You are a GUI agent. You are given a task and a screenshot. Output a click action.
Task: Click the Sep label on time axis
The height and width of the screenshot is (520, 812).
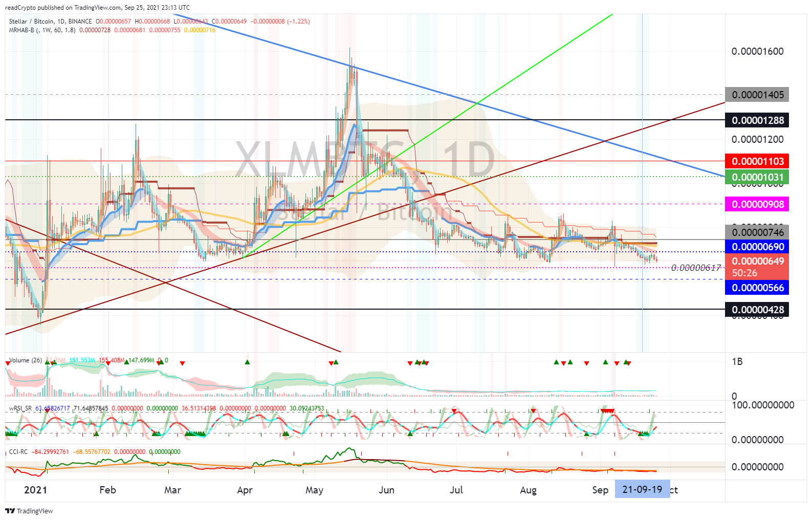coord(600,490)
